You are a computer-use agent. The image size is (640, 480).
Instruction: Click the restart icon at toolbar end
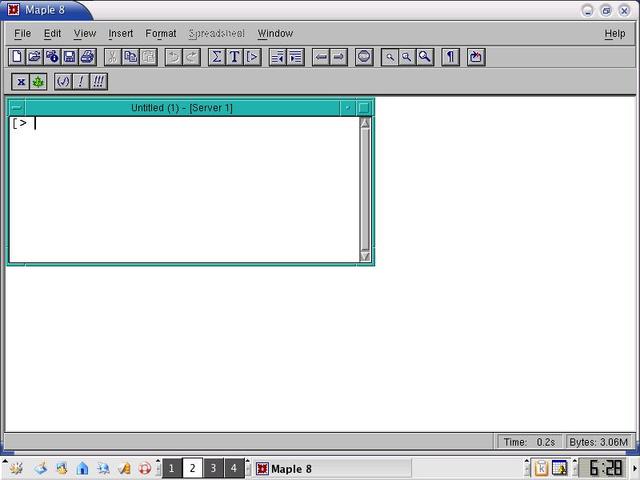476,57
